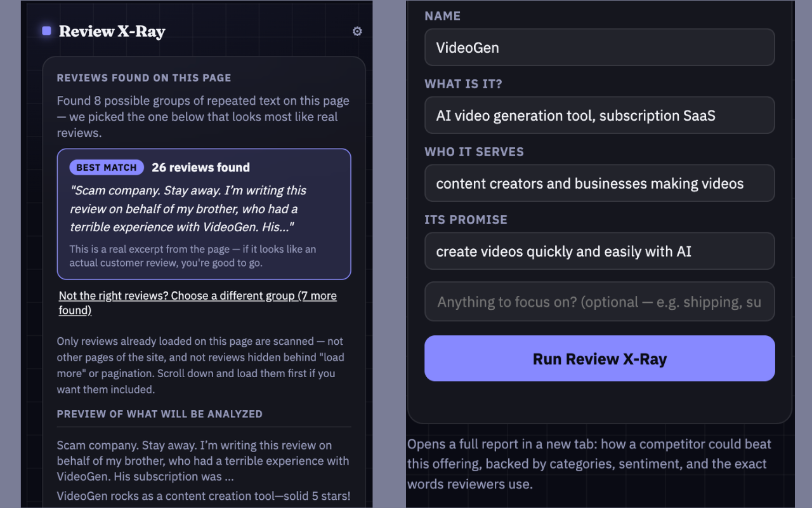This screenshot has height=508, width=812.
Task: Click the 'Only reviews already loaded' notice
Action: [x=200, y=365]
